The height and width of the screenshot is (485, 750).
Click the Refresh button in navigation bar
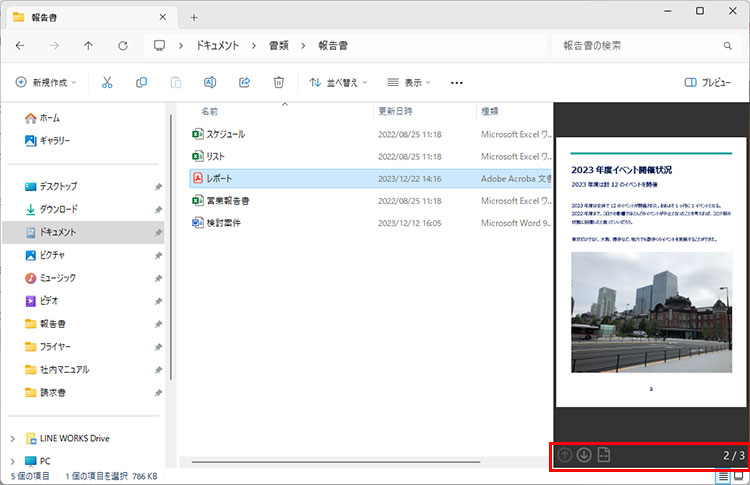tap(122, 46)
